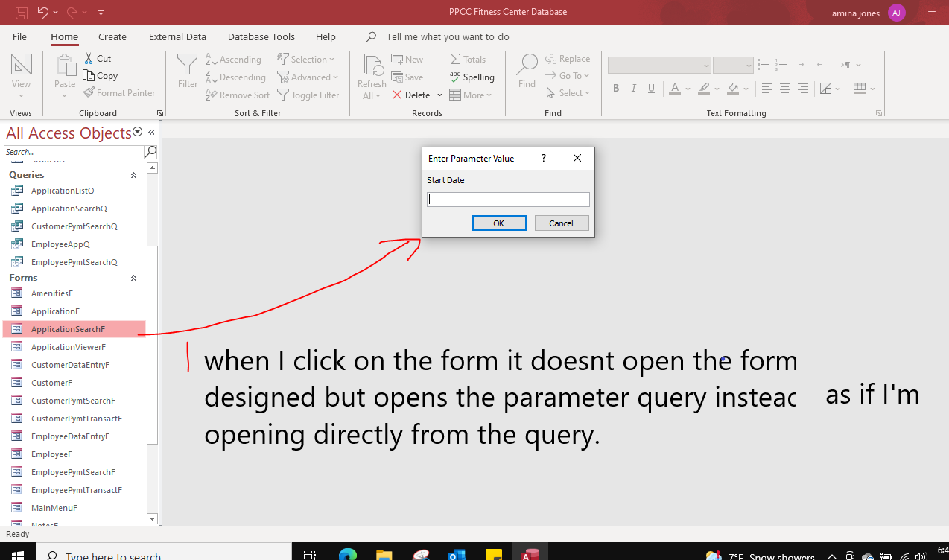Open the Database Tools ribbon tab
Viewport: 949px width, 560px height.
pyautogui.click(x=261, y=36)
